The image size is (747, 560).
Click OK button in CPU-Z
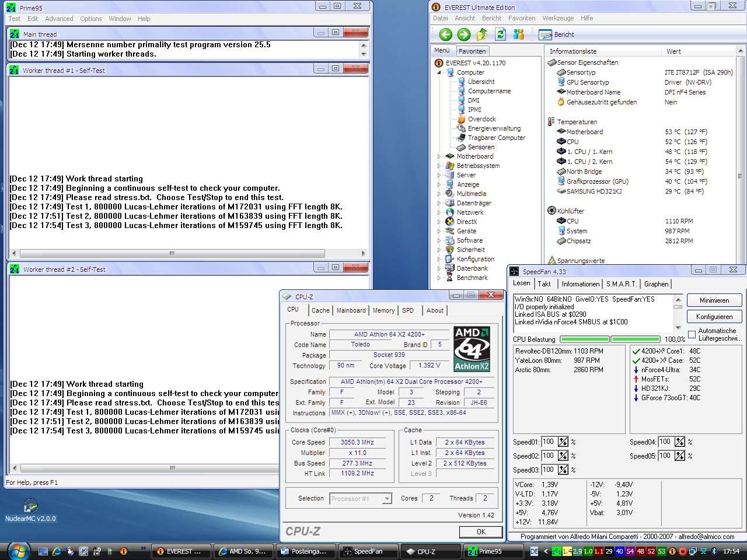pos(481,532)
